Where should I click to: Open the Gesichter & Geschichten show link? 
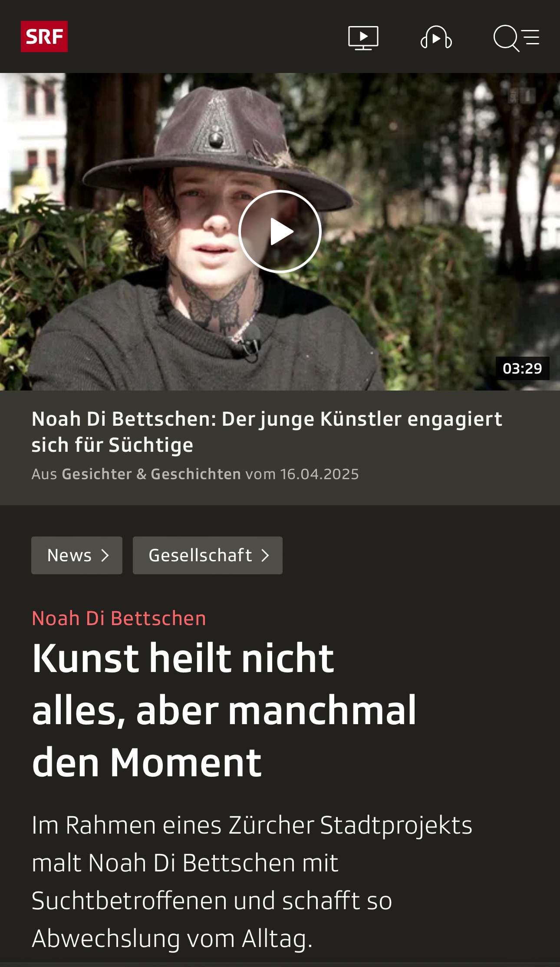151,474
